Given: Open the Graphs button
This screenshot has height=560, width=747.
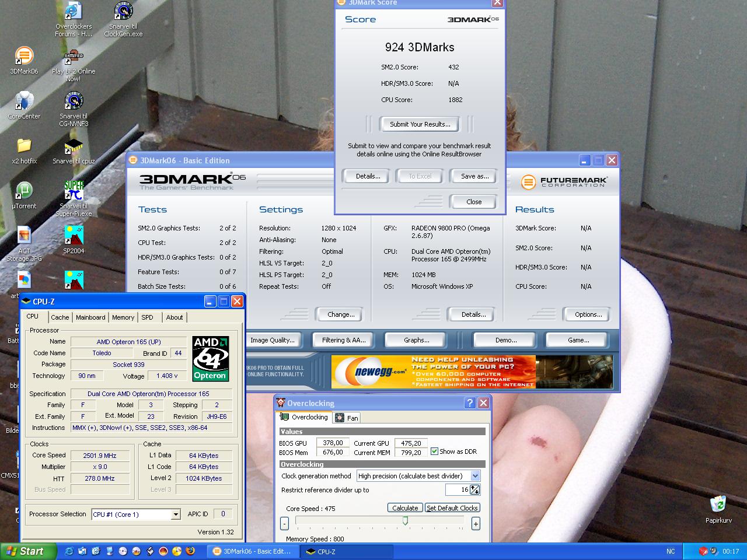Looking at the screenshot, I should pos(417,340).
